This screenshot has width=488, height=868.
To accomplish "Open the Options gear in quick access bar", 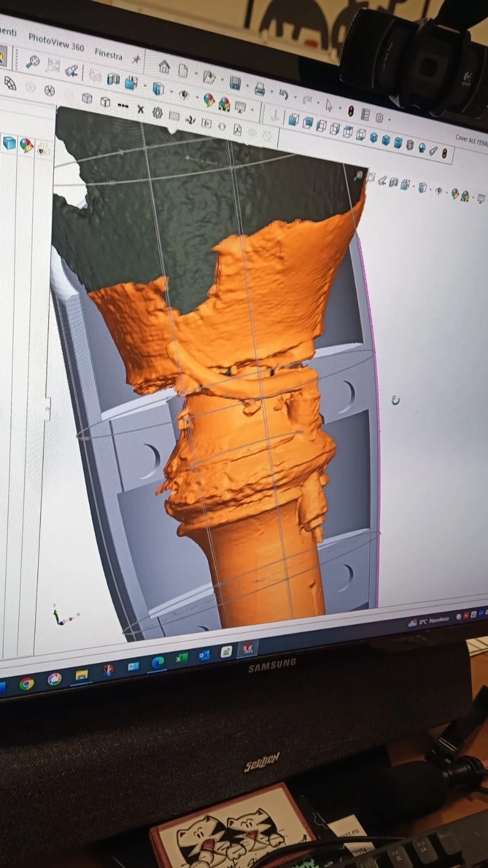I will [x=379, y=118].
